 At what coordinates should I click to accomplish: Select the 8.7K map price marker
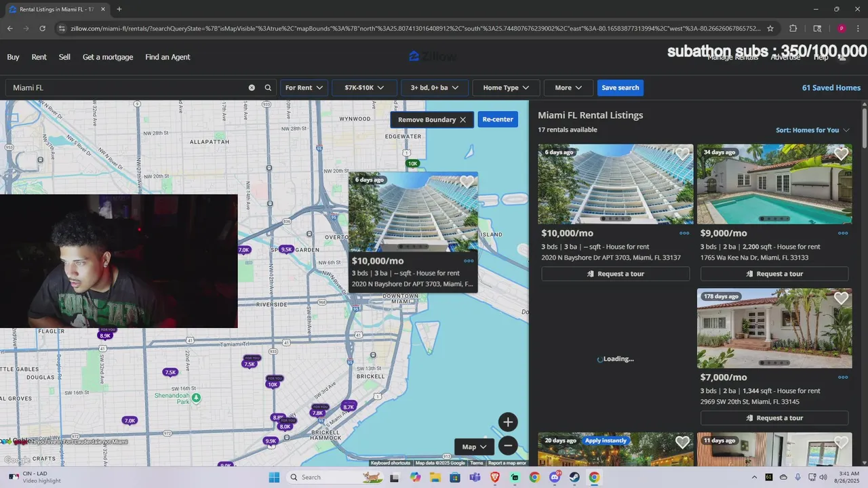[x=349, y=406]
